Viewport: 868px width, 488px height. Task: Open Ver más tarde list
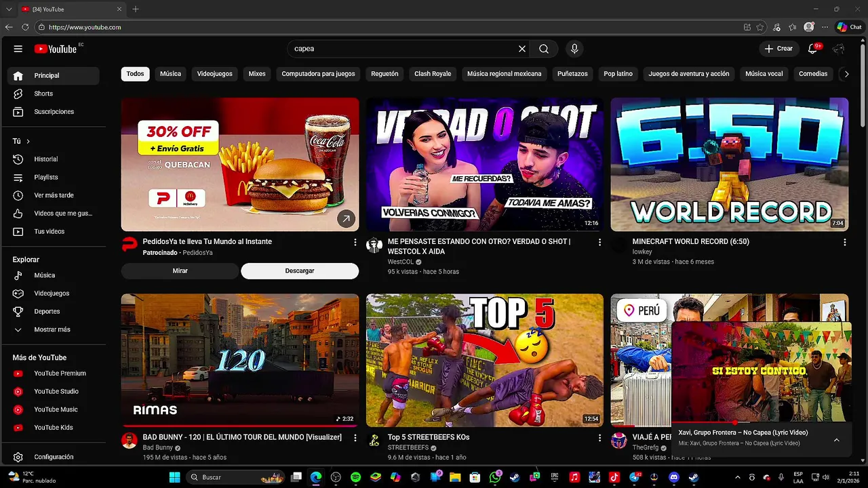[x=54, y=195]
